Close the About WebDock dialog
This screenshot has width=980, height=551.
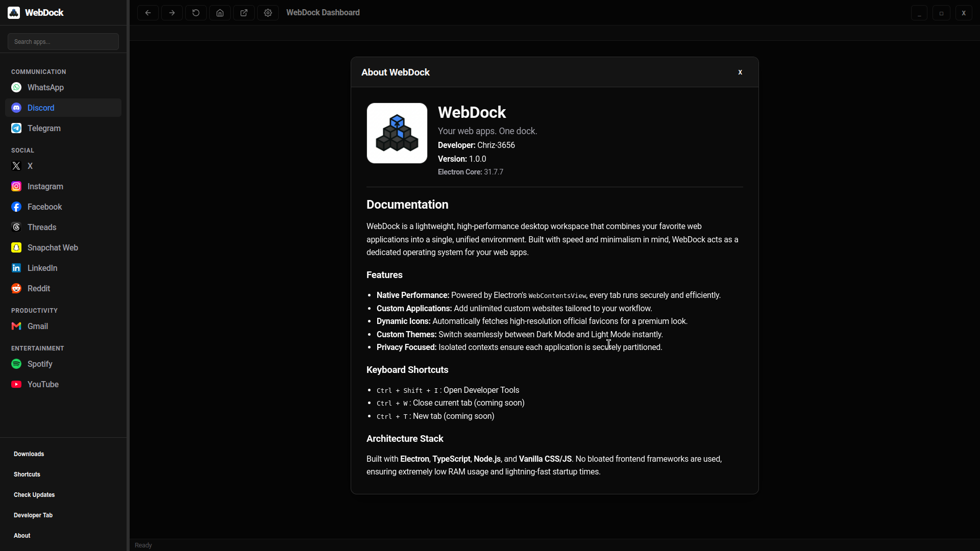tap(740, 72)
